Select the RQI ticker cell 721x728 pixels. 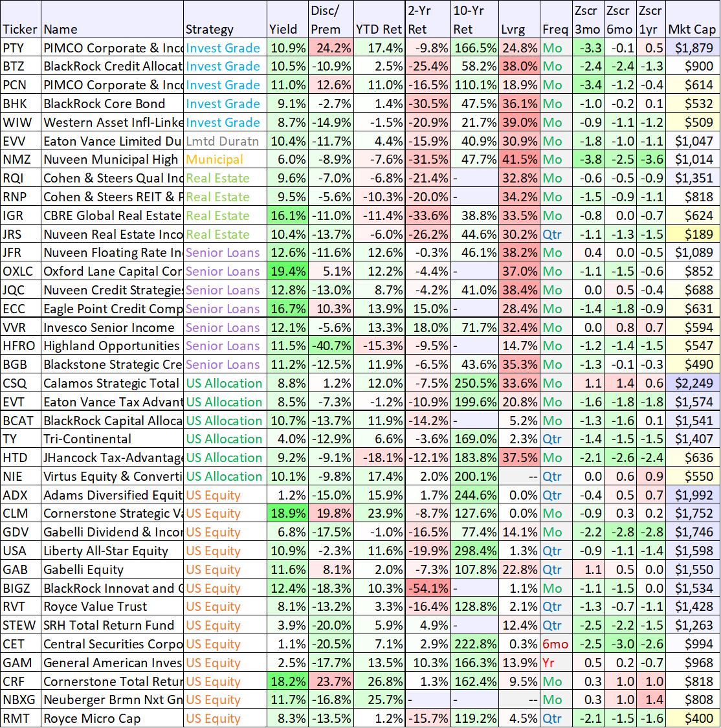coord(21,179)
